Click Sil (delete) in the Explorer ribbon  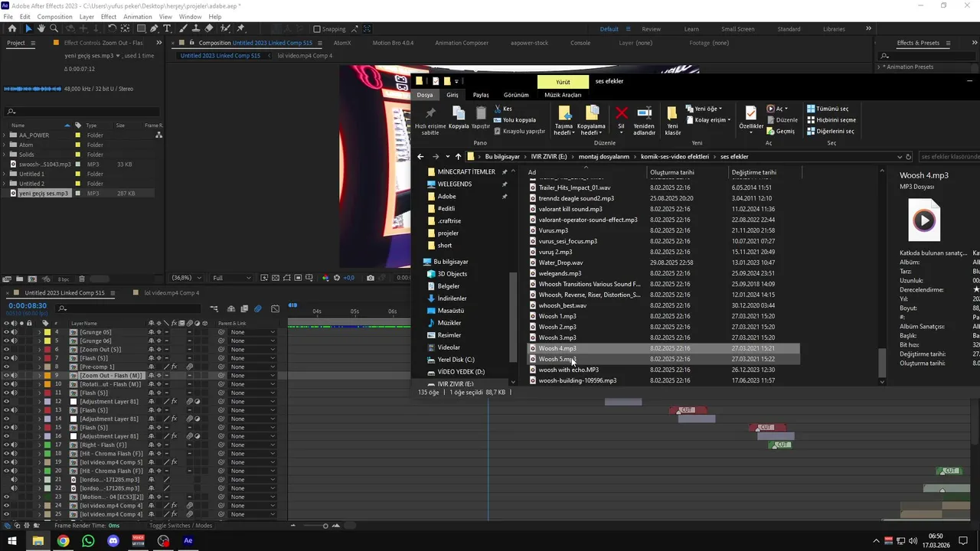(x=621, y=119)
